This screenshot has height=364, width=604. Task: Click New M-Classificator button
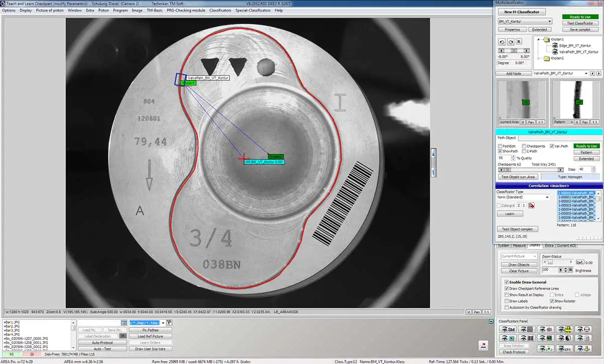(521, 12)
